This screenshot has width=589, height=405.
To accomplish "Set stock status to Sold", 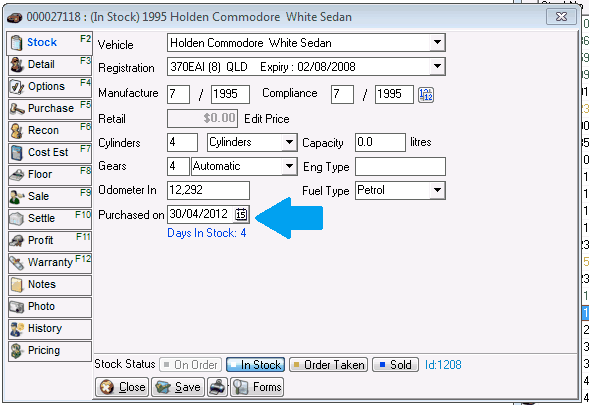I will click(395, 365).
